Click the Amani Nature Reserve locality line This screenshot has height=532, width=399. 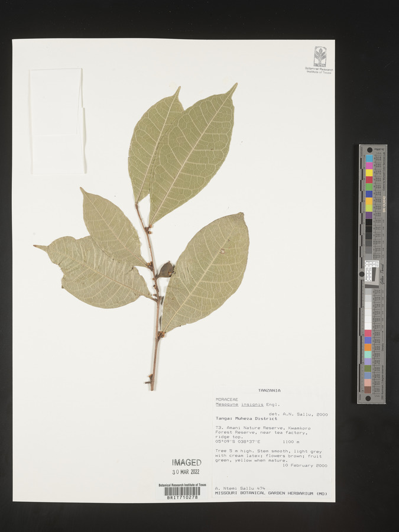click(263, 428)
